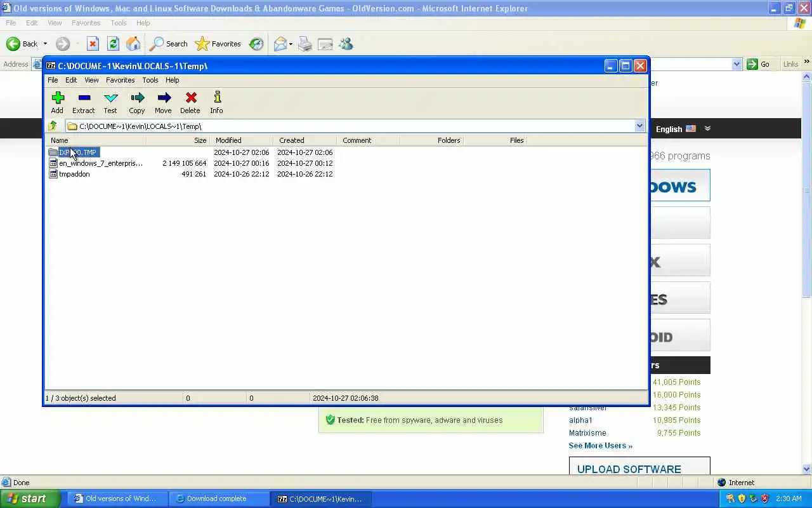Sort by Name column header
This screenshot has width=812, height=508.
click(95, 140)
